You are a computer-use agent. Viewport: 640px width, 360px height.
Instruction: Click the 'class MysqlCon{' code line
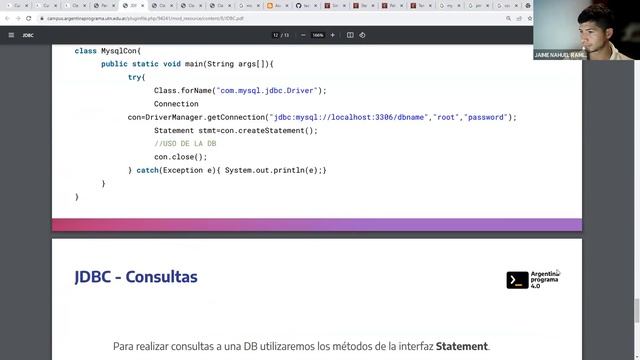click(108, 51)
